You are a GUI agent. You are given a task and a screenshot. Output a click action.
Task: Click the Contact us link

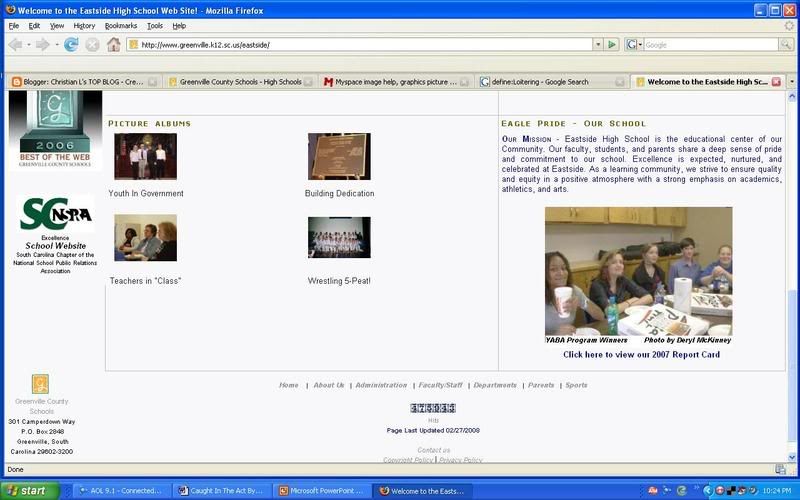pos(434,450)
